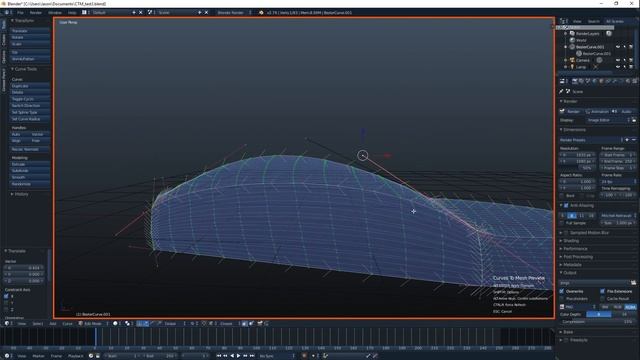Image resolution: width=640 pixels, height=360 pixels.
Task: Open the render engine dropdown
Action: click(233, 13)
